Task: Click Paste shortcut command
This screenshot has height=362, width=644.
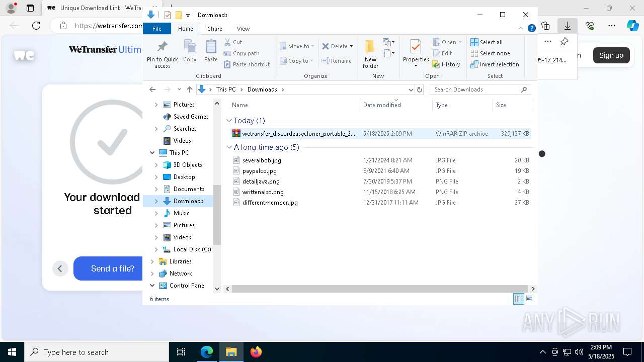Action: [247, 64]
